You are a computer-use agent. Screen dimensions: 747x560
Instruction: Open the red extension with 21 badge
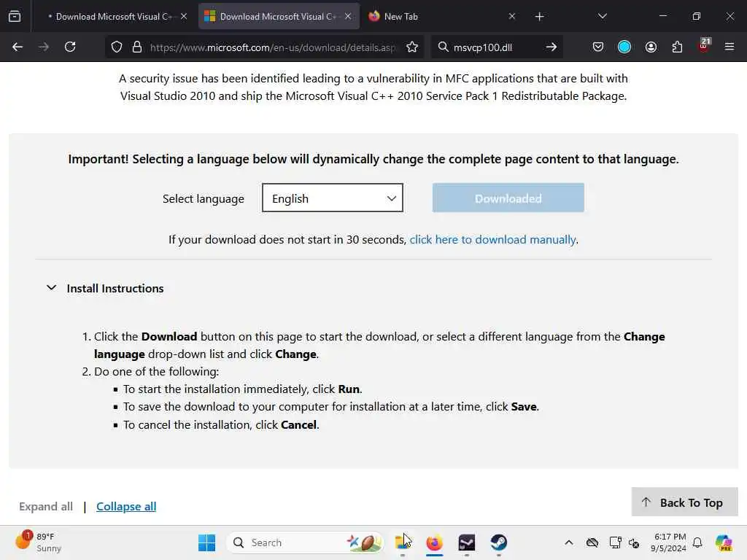tap(704, 46)
